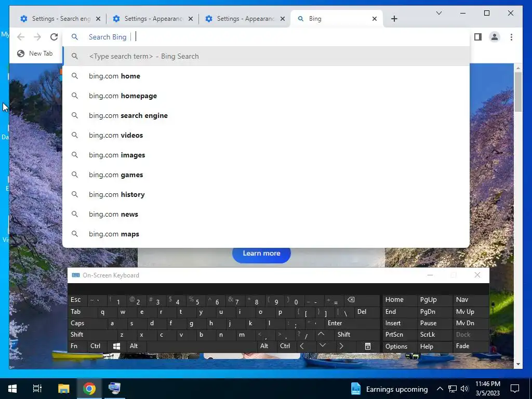Tap the Del key on On-Screen Keyboard
Screen dimensions: 532x399
(367, 312)
